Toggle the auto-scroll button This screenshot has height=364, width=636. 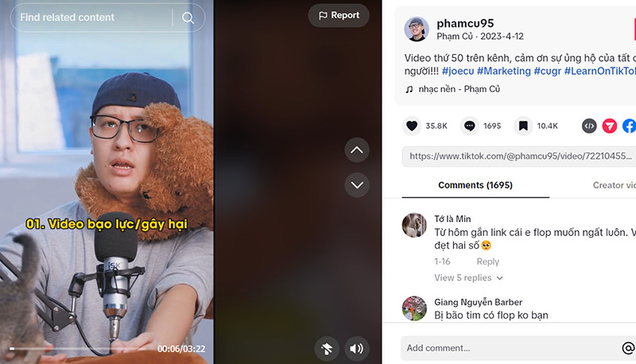327,349
